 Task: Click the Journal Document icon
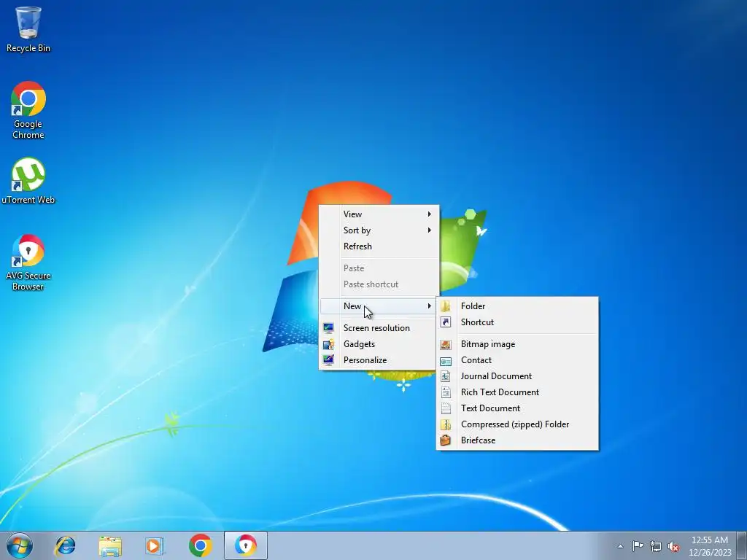tap(446, 377)
